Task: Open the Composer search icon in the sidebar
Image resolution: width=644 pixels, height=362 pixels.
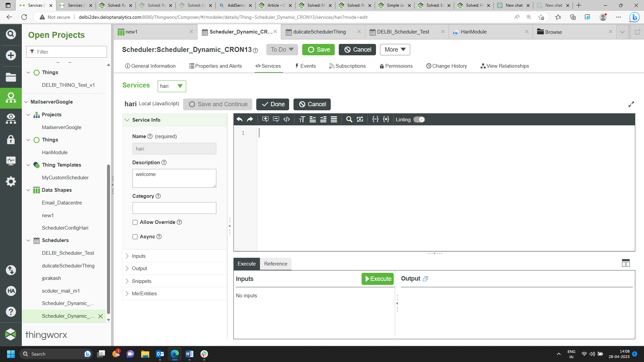Action: click(x=11, y=34)
